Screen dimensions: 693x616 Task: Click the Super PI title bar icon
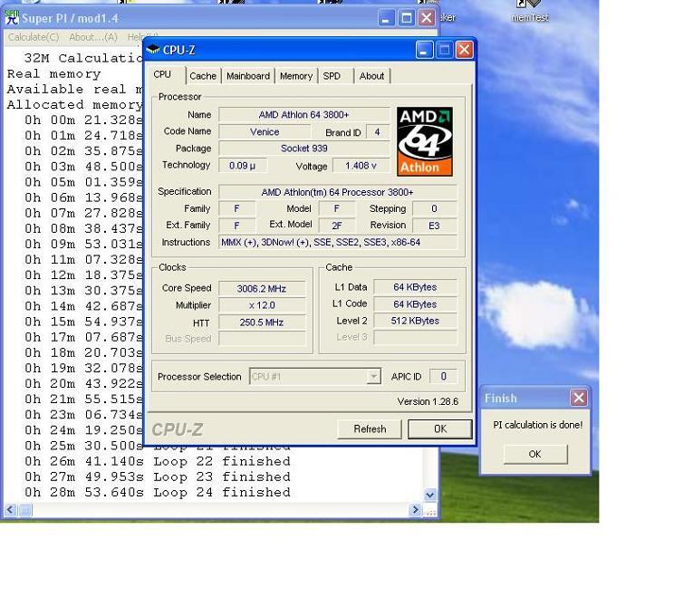click(x=12, y=17)
